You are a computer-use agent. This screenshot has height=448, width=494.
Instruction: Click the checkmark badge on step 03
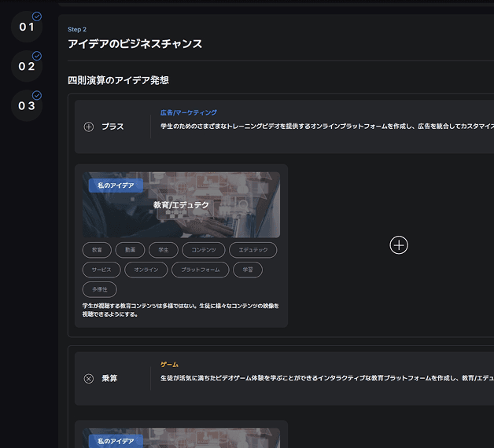[37, 95]
